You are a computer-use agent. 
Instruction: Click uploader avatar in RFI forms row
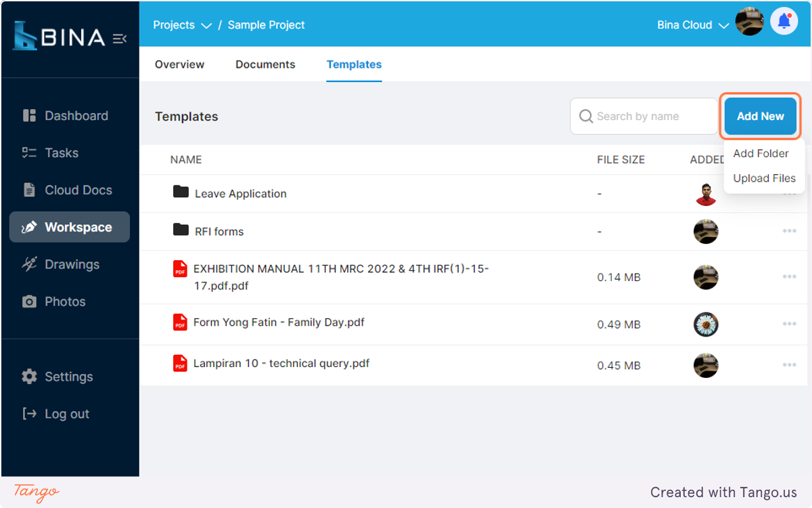click(706, 232)
